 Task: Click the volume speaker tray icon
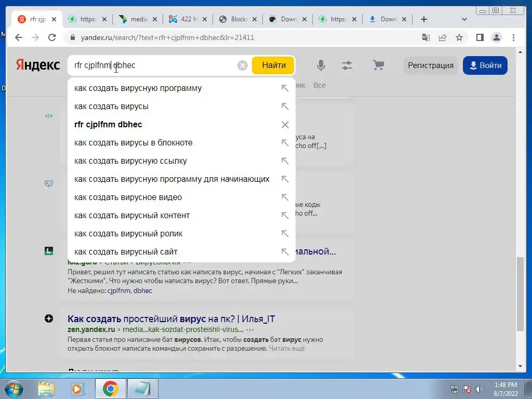[479, 389]
